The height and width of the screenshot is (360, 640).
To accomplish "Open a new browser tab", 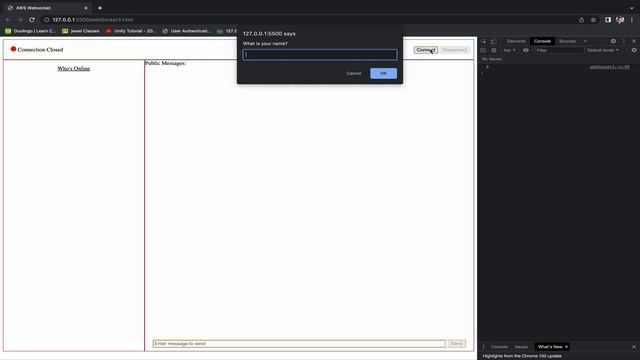I will click(x=100, y=8).
